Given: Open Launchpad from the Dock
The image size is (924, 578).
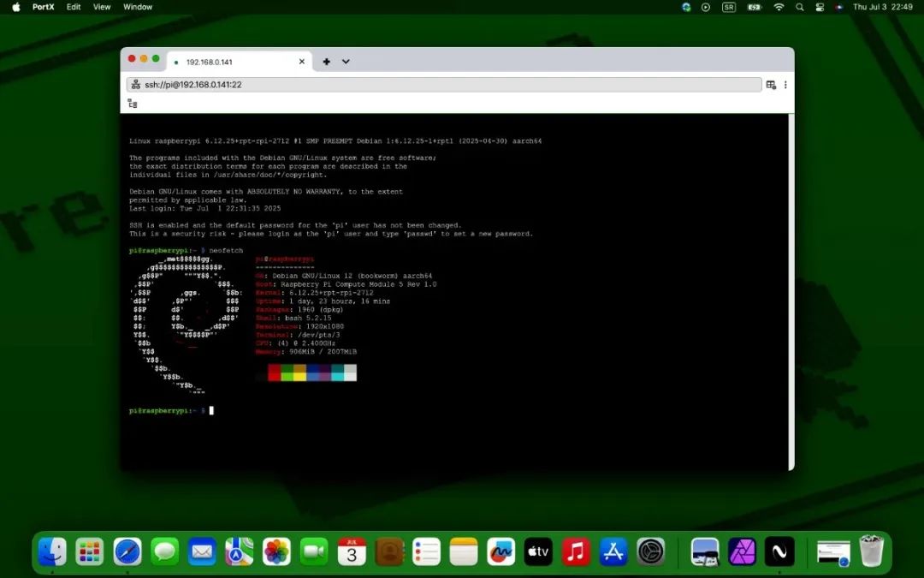Looking at the screenshot, I should [90, 552].
